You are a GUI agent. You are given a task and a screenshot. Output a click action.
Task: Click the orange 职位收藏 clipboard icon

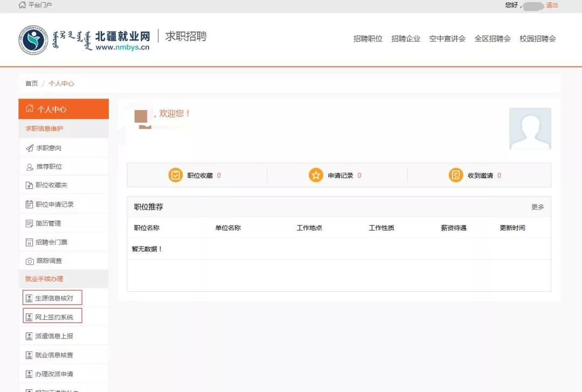tap(176, 175)
